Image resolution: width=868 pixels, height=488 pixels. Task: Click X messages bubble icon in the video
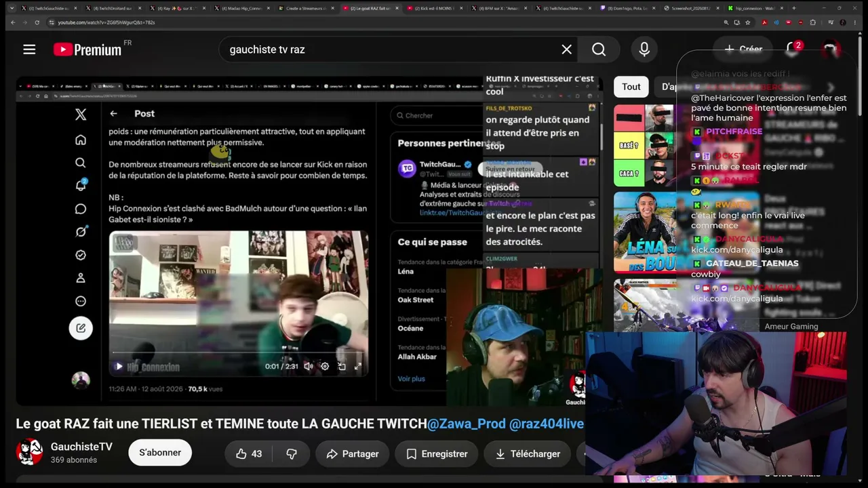click(x=81, y=209)
